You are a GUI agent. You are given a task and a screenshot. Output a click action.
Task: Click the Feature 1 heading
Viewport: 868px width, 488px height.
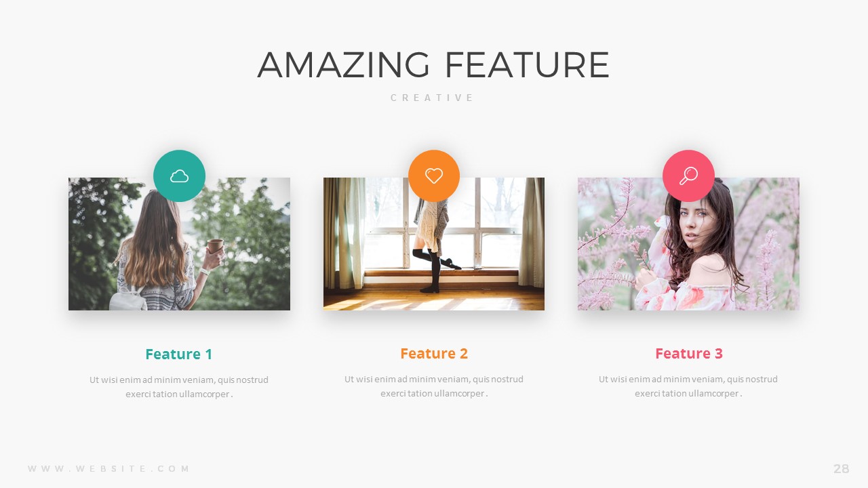[x=179, y=354]
